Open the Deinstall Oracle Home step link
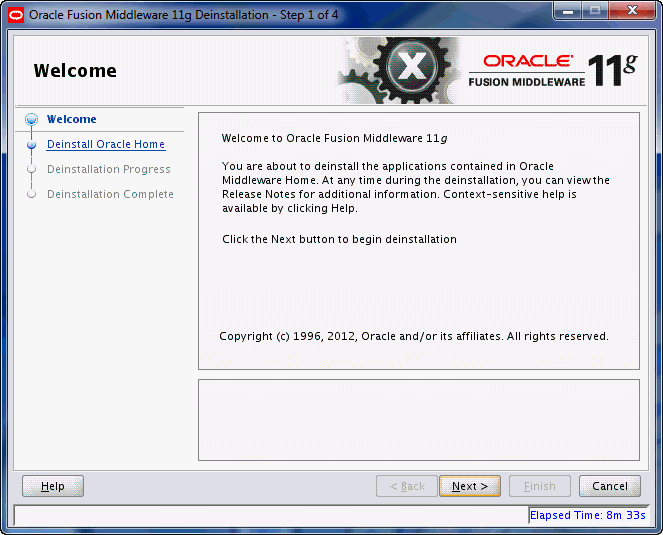 105,144
